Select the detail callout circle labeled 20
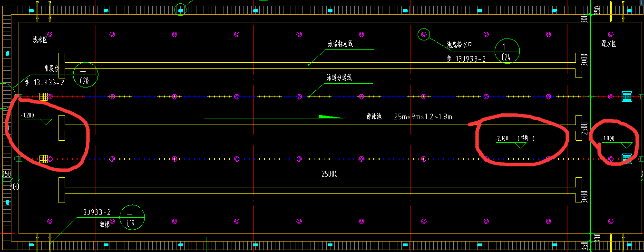Viewport: 644px width, 252px height. click(x=86, y=75)
